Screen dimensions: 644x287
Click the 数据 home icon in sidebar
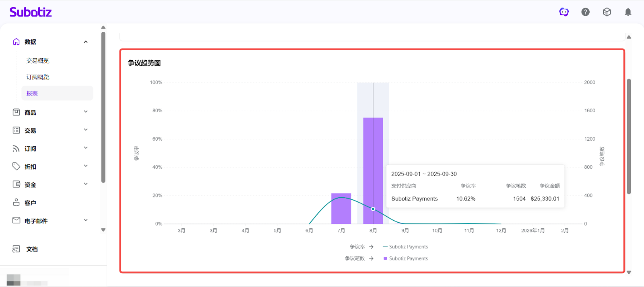point(16,42)
